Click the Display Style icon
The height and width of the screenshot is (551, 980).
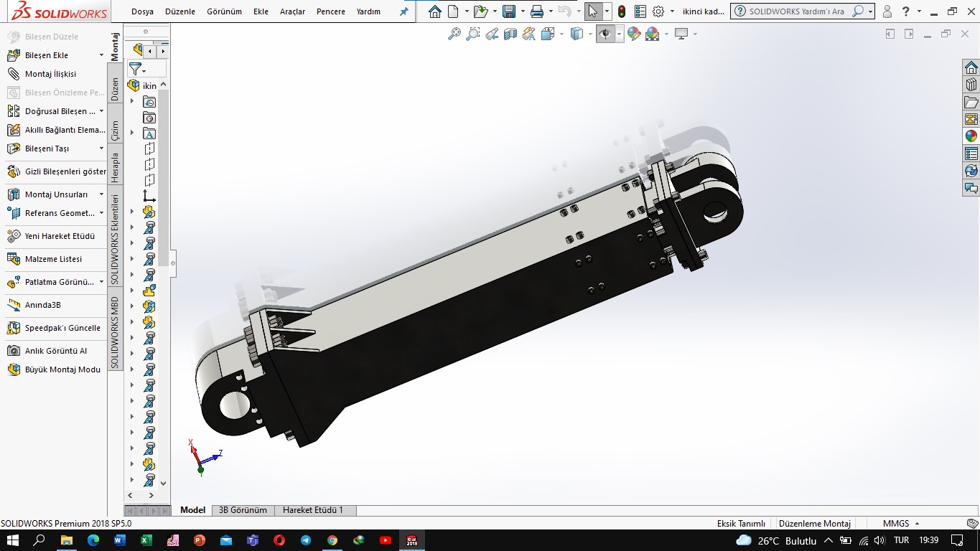coord(576,34)
